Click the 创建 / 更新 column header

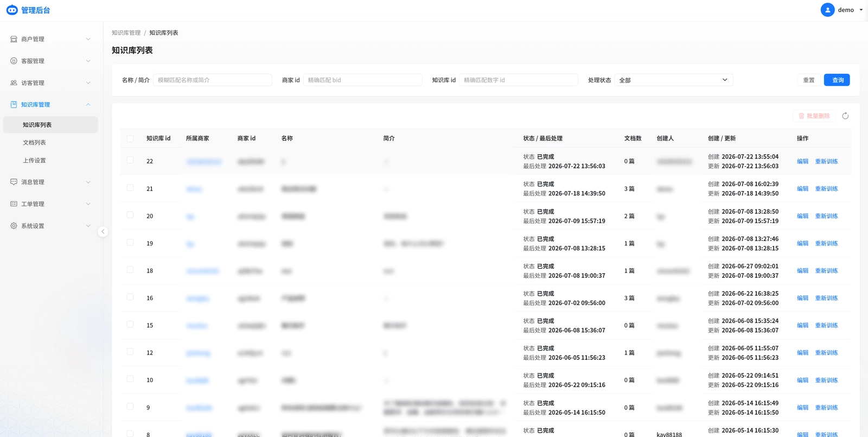click(x=722, y=138)
